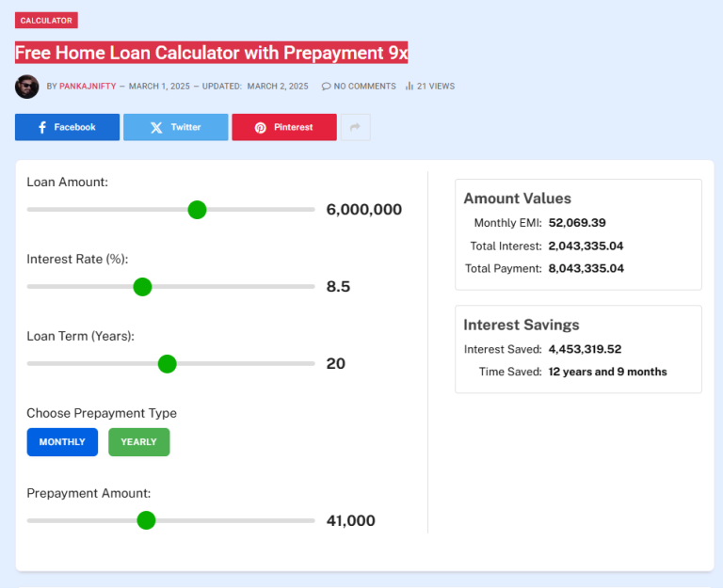
Task: Click Time Saved '12 years and 9 months'
Action: 608,372
